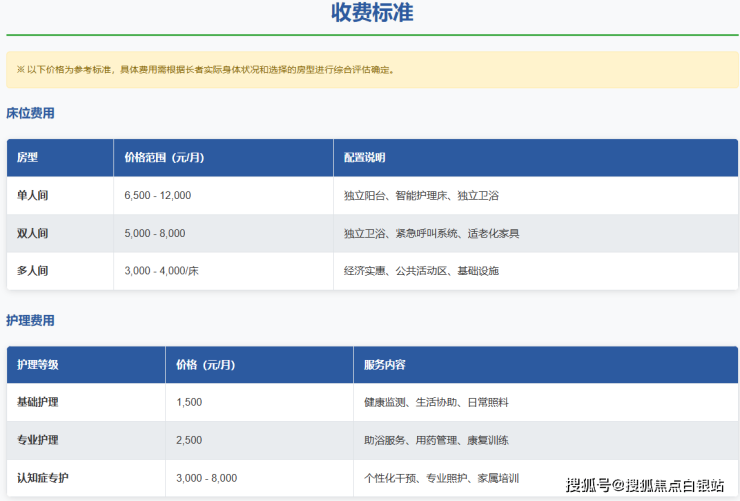Select the 多人间 row label
The width and height of the screenshot is (740, 501).
33,271
